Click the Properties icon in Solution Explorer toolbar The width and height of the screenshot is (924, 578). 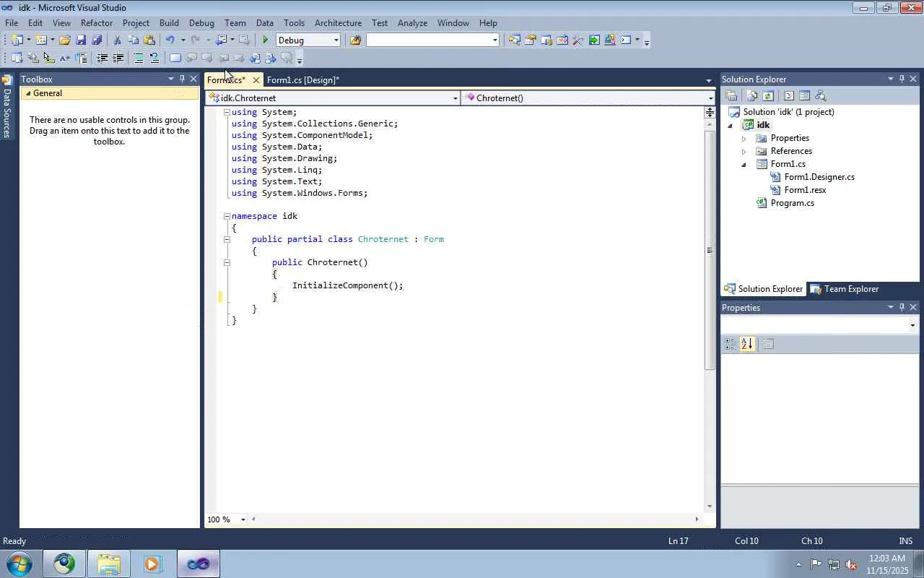pos(731,96)
